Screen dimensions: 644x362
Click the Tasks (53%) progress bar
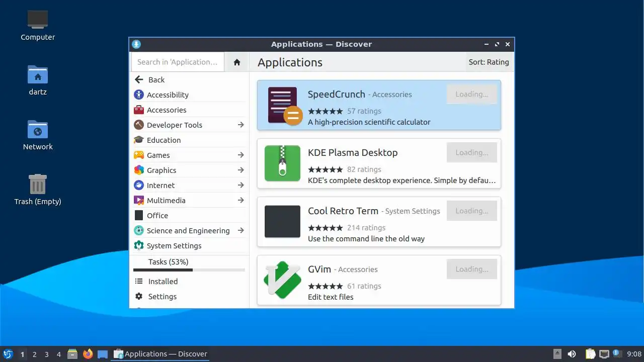[x=189, y=270]
